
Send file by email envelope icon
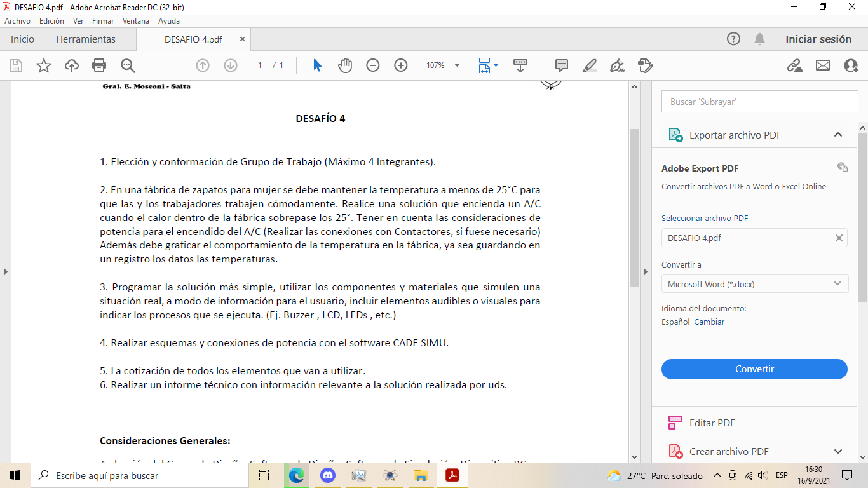pyautogui.click(x=823, y=65)
